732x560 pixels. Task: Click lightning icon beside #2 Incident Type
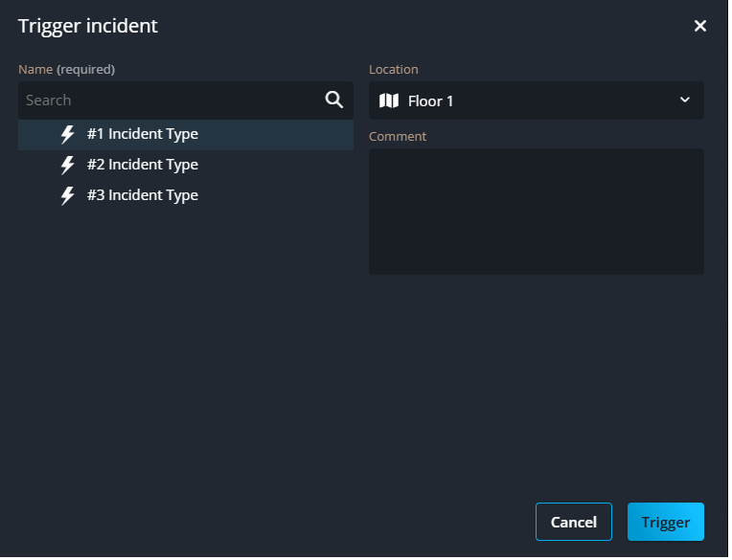(x=68, y=165)
